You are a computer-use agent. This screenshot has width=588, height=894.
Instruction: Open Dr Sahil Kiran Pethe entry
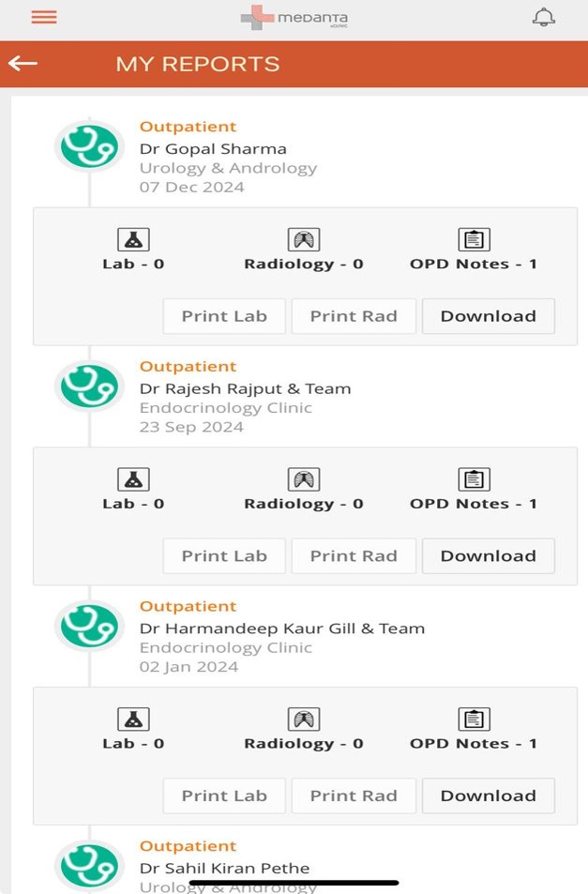click(224, 868)
